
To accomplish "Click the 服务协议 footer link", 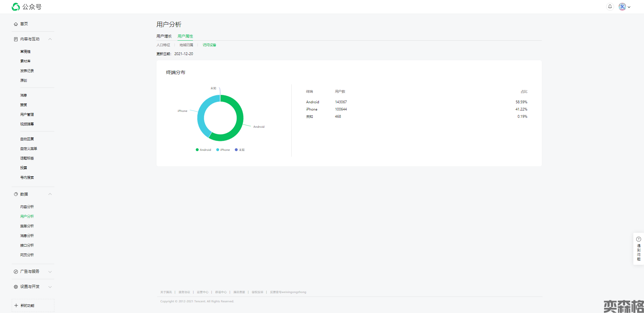I will [184, 292].
